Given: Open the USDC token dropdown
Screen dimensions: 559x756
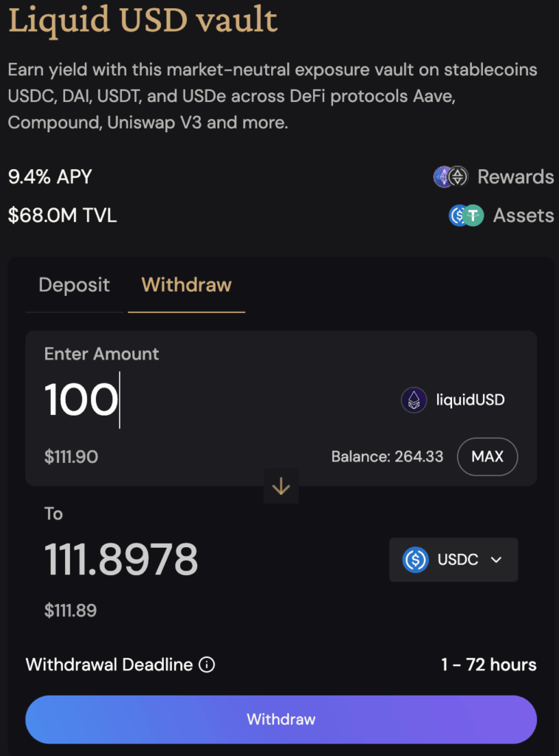Looking at the screenshot, I should pos(453,560).
